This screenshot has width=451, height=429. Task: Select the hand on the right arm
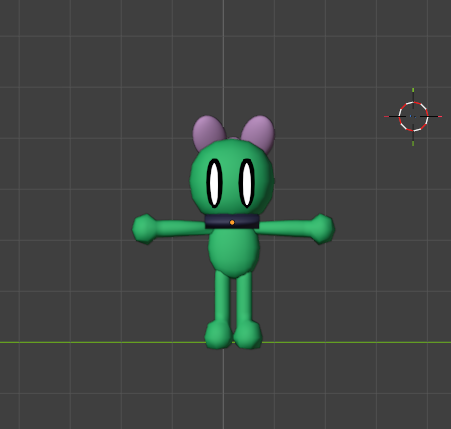coord(322,229)
